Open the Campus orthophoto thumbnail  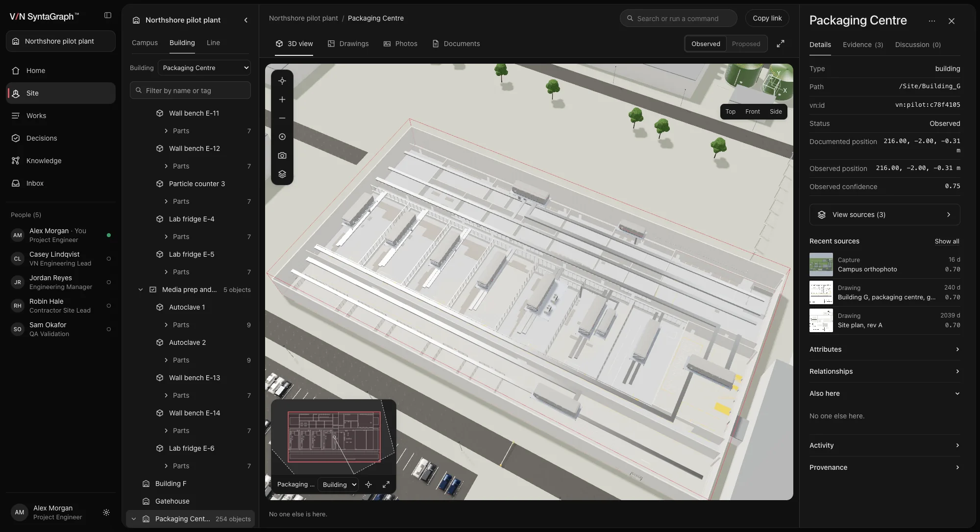(x=821, y=265)
